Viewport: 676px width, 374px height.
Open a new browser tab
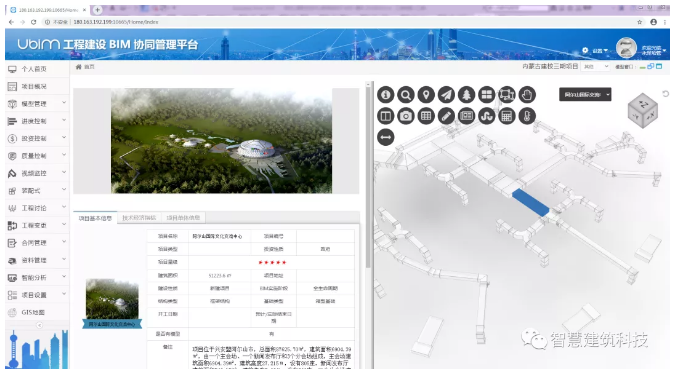(98, 10)
